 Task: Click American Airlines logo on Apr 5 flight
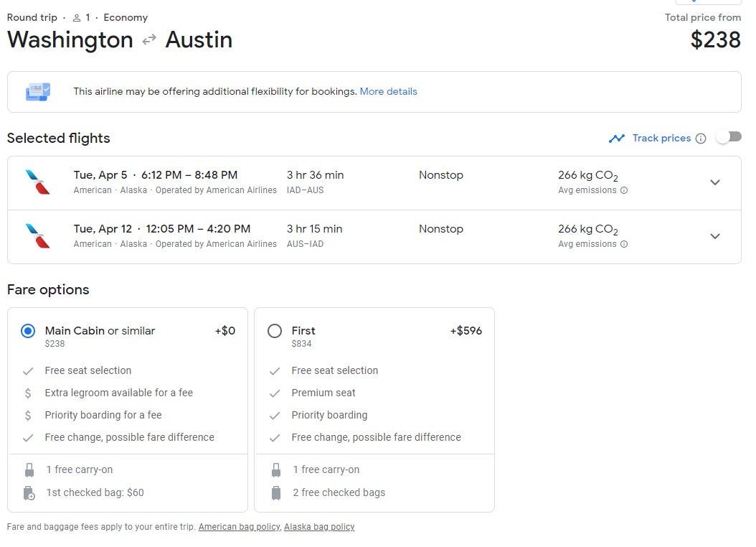click(37, 182)
